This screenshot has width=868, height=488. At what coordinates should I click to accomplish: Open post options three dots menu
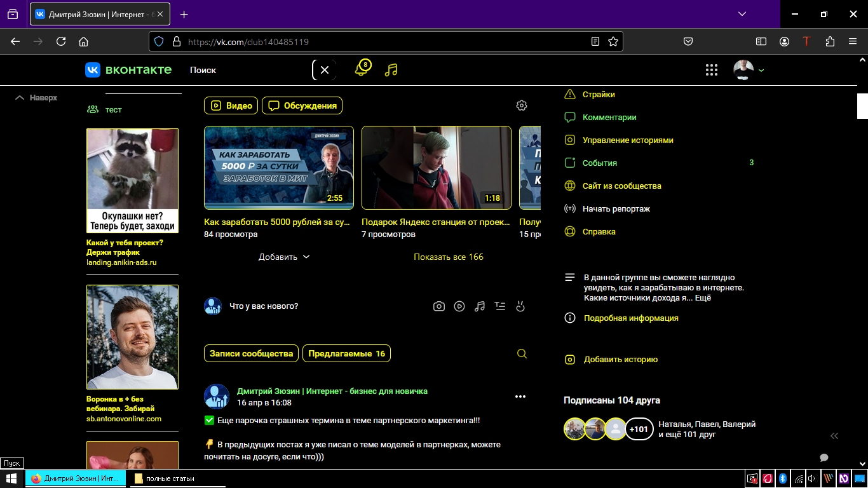point(520,396)
